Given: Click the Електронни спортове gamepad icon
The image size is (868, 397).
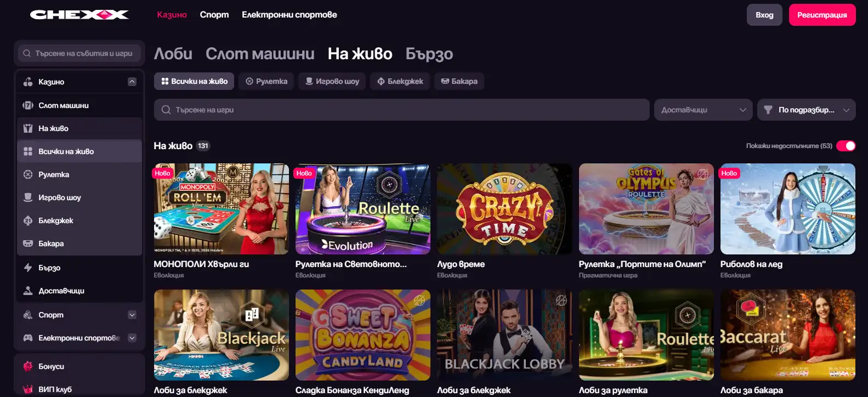Looking at the screenshot, I should [x=28, y=338].
